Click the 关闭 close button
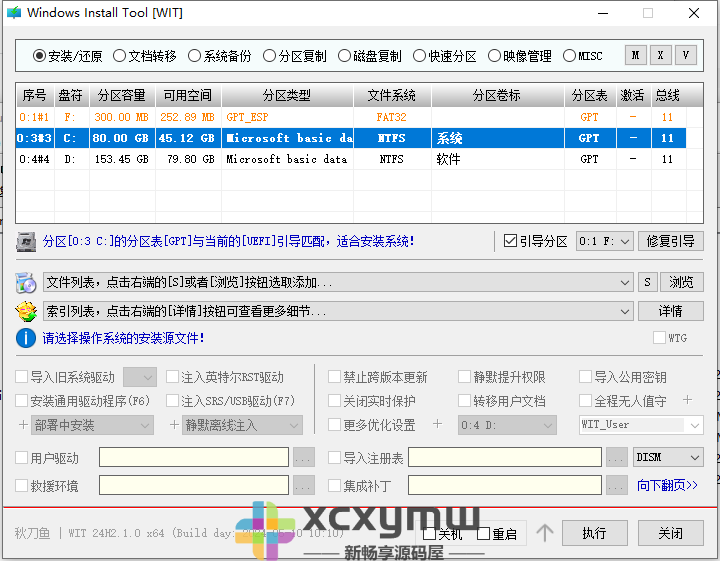This screenshot has width=720, height=561. point(670,533)
